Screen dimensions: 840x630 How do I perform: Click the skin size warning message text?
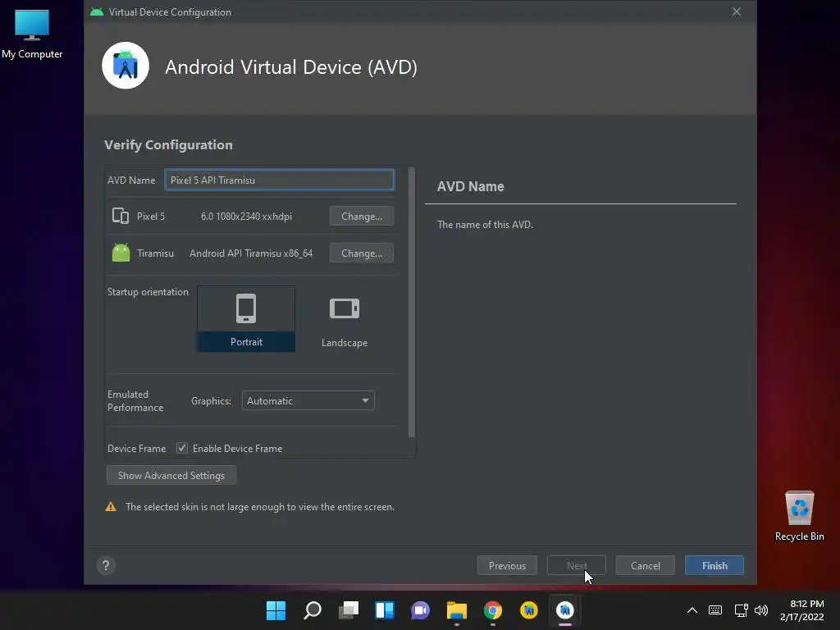(x=260, y=507)
